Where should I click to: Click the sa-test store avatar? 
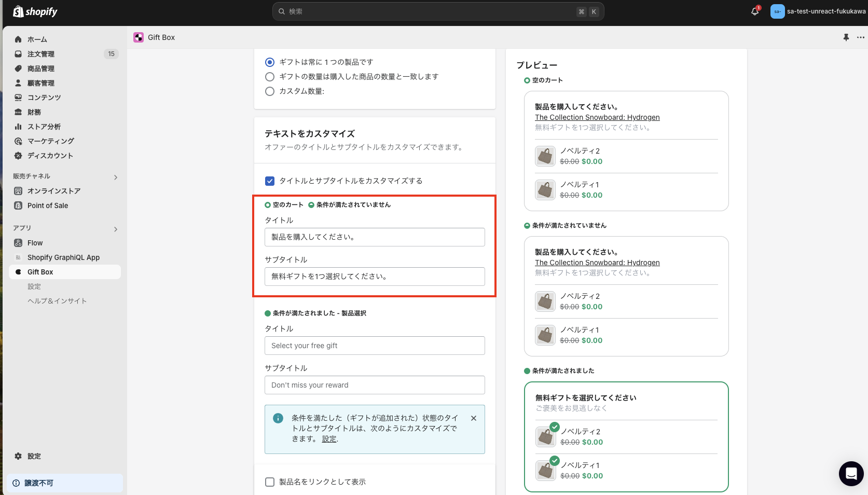pyautogui.click(x=777, y=11)
